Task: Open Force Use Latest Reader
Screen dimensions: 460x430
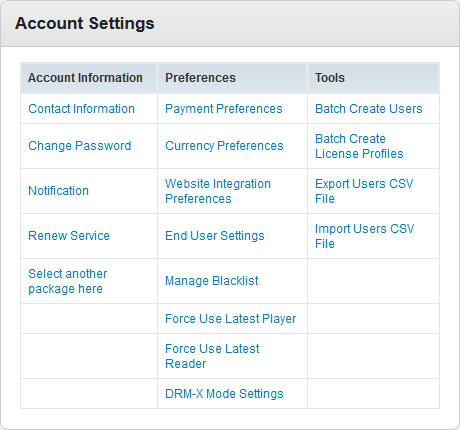Action: [212, 356]
